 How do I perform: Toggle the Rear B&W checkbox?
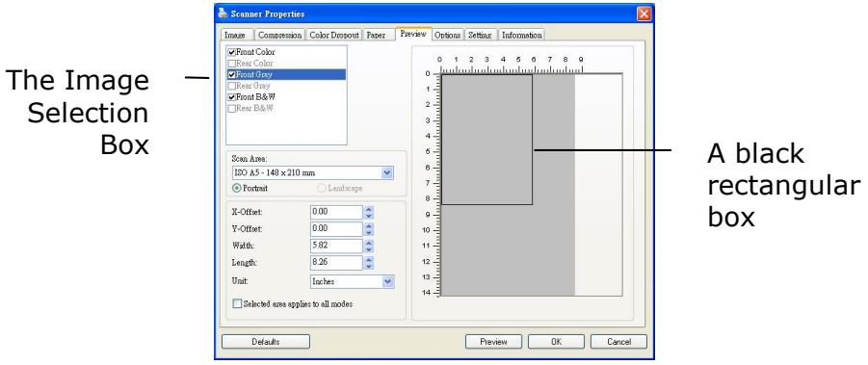point(232,109)
